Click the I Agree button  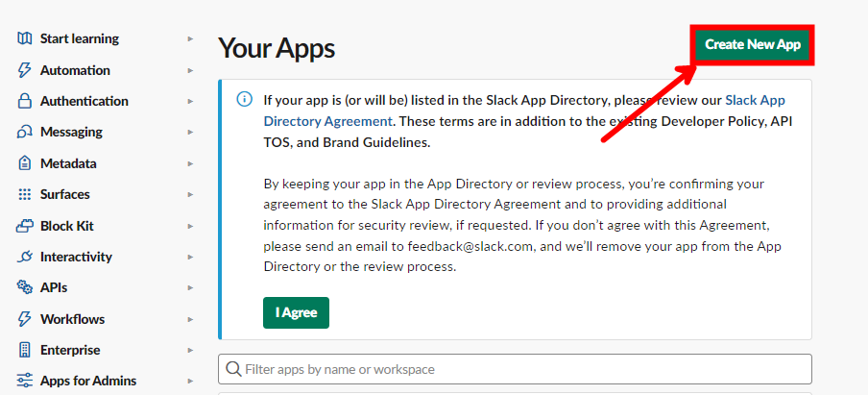point(296,312)
